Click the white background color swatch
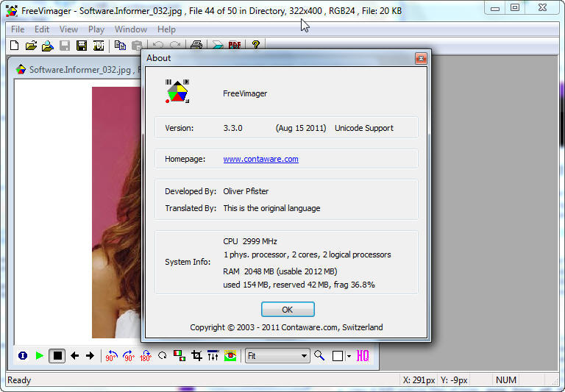 [x=338, y=356]
